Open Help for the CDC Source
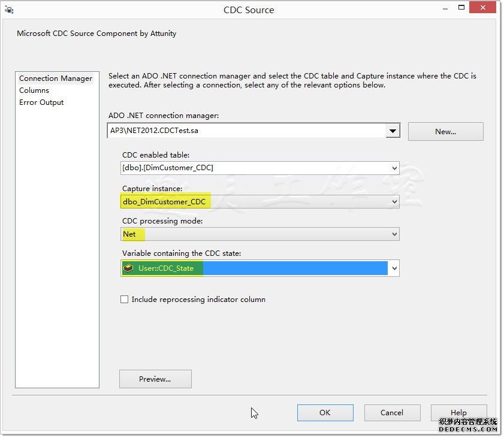This screenshot has width=504, height=438. pos(458,413)
